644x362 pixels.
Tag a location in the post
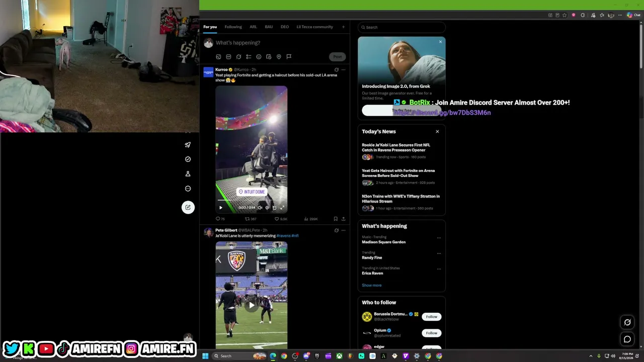click(279, 57)
